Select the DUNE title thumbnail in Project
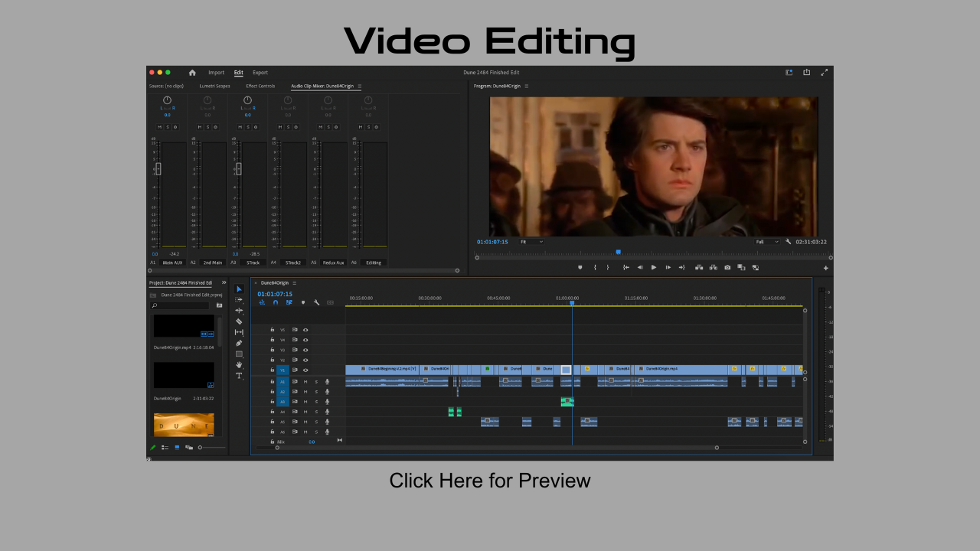 coord(184,425)
